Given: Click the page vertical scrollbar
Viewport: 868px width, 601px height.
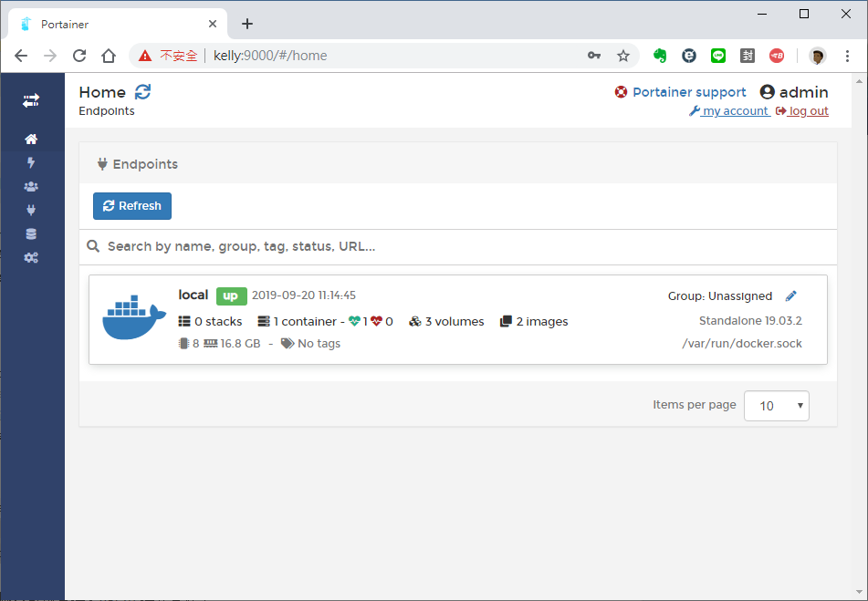Looking at the screenshot, I should (859, 337).
